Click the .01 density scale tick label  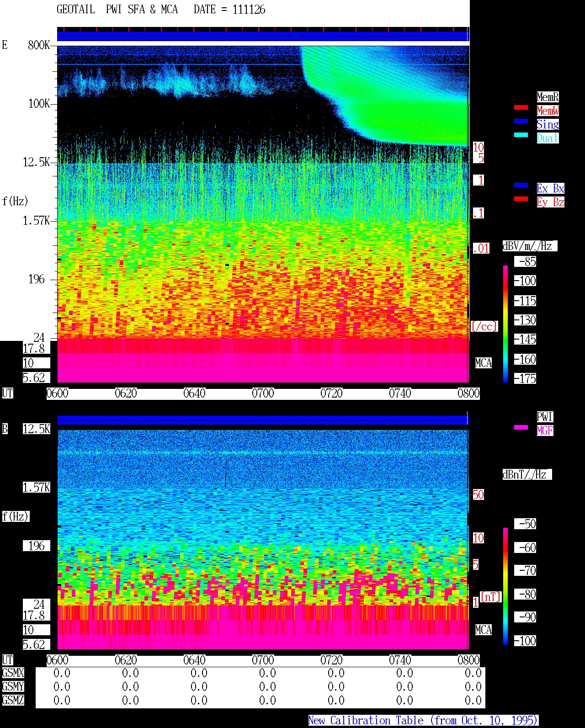coord(481,248)
